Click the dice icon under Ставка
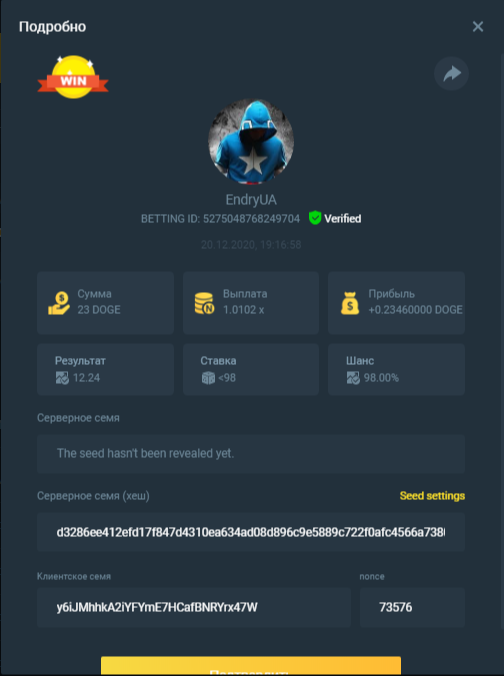The image size is (504, 676). point(208,378)
